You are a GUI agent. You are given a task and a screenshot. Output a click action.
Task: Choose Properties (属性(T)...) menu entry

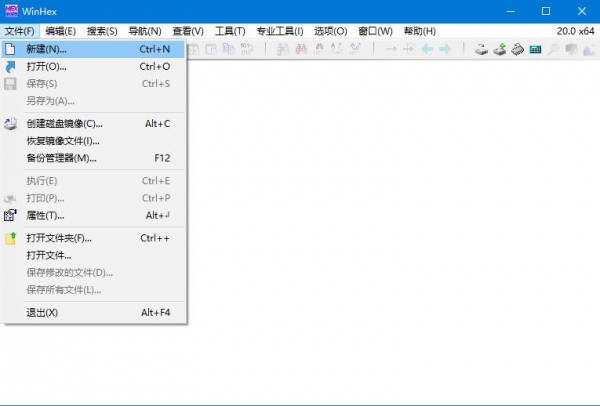coord(93,215)
